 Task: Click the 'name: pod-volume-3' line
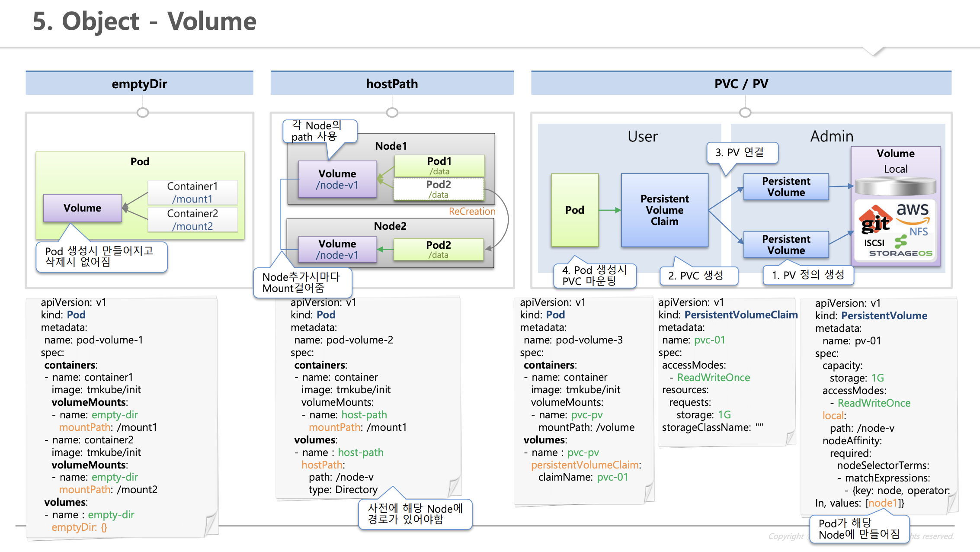(x=573, y=340)
